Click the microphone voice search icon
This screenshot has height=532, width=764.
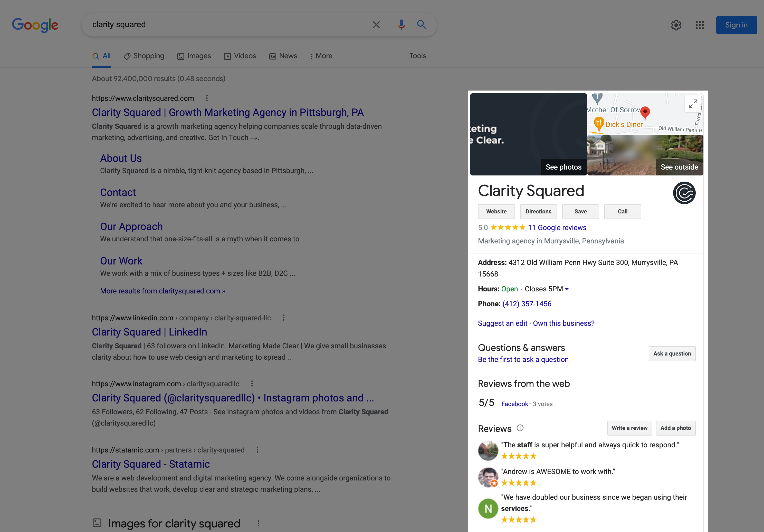401,25
